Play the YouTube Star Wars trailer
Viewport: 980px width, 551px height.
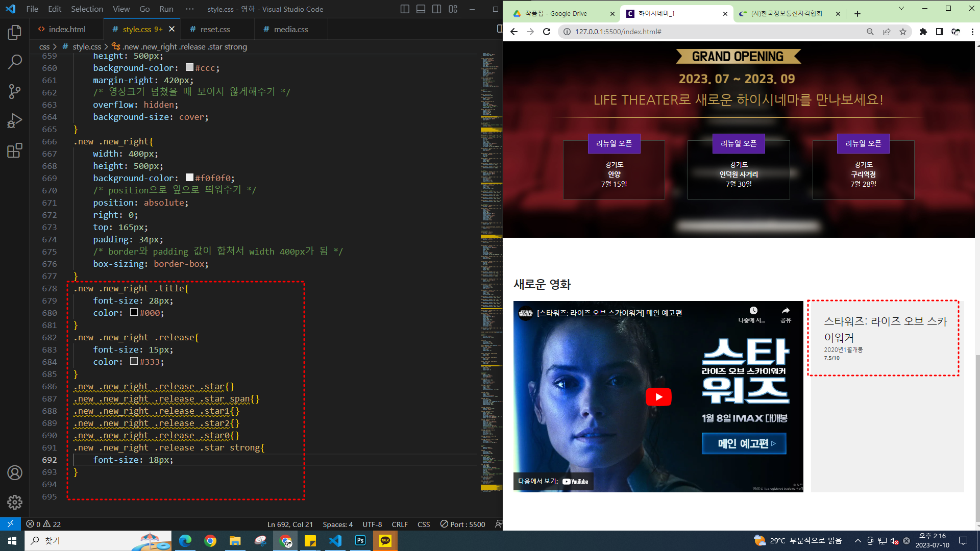pyautogui.click(x=658, y=397)
